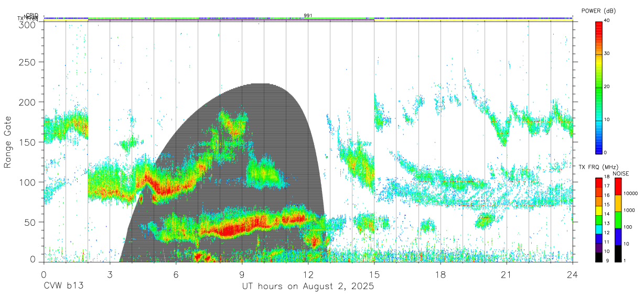Click the '1000' label on the NOISE scale
Screen dimensions: 644x297
pyautogui.click(x=629, y=211)
